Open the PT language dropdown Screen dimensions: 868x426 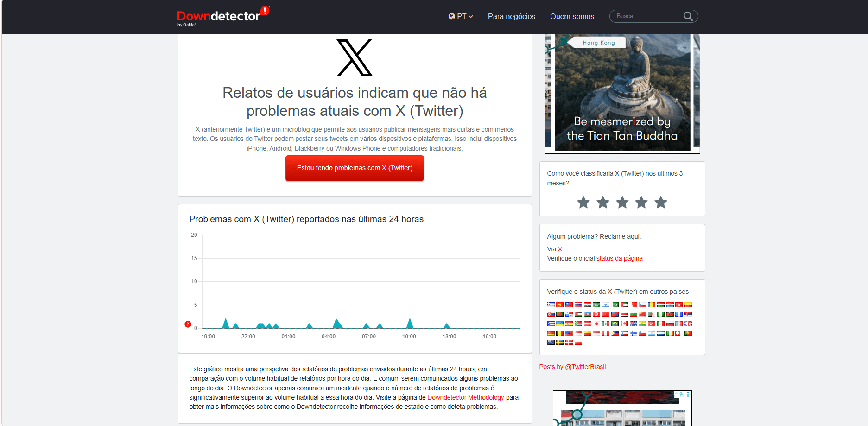tap(461, 16)
